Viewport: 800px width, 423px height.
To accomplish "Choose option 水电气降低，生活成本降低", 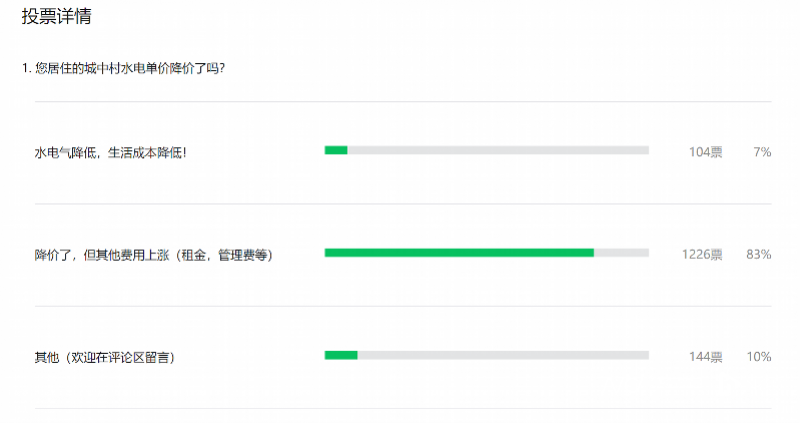I will [110, 153].
